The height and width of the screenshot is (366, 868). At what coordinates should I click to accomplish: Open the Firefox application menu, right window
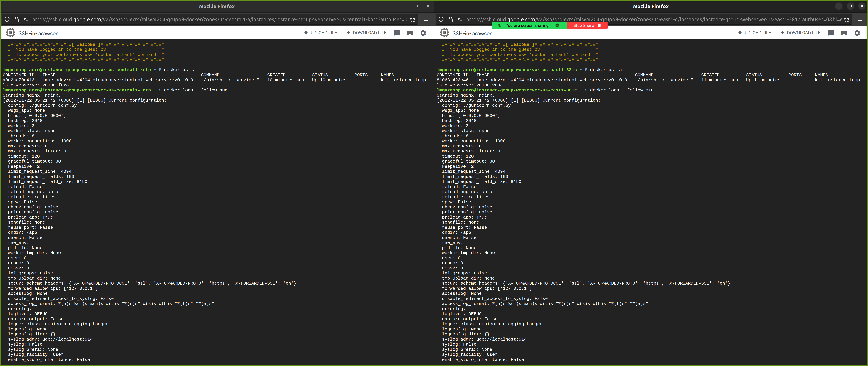pos(860,19)
